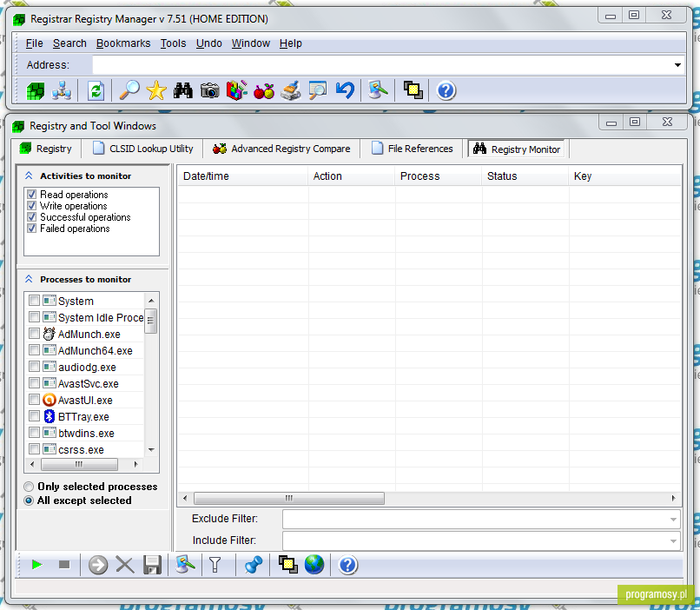Open the Undo menu
700x610 pixels.
[209, 43]
